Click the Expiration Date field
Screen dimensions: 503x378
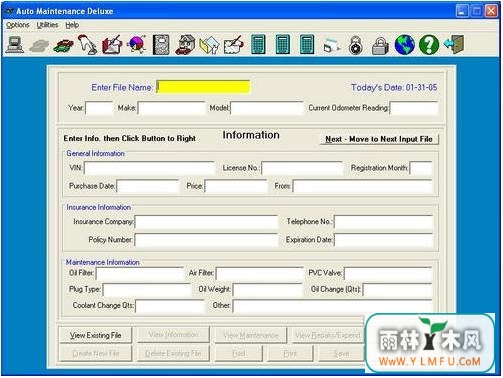[x=384, y=240]
